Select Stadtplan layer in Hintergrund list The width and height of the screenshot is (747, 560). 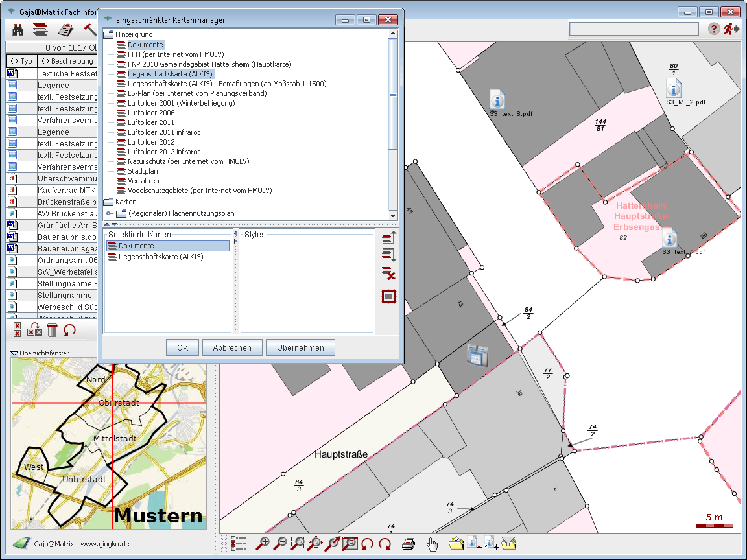(142, 171)
